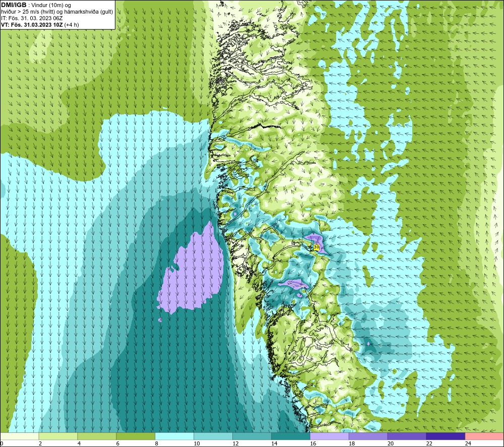This screenshot has height=447, width=504.
Task: Select the pale cyan 8–10 m/s color swatch
Action: click(x=174, y=436)
